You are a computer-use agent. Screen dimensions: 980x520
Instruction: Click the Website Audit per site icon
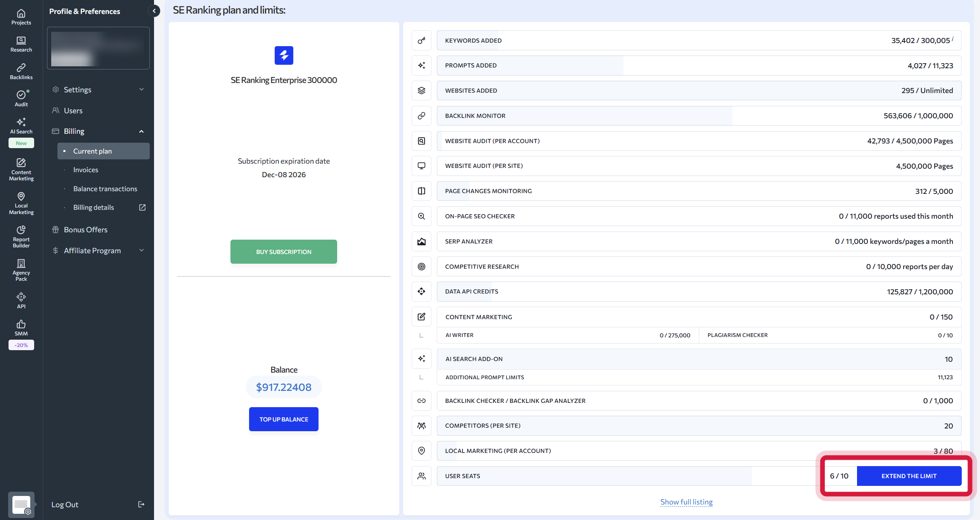(421, 166)
